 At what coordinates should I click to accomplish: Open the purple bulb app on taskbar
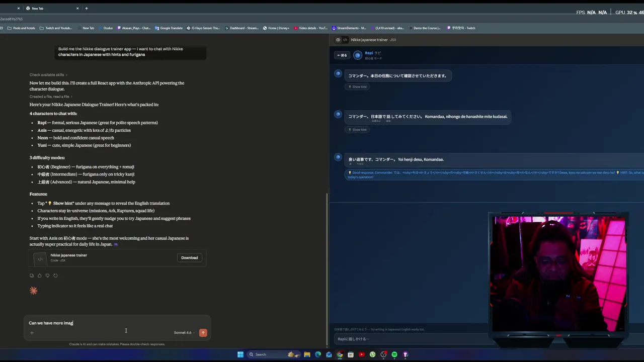click(x=405, y=354)
